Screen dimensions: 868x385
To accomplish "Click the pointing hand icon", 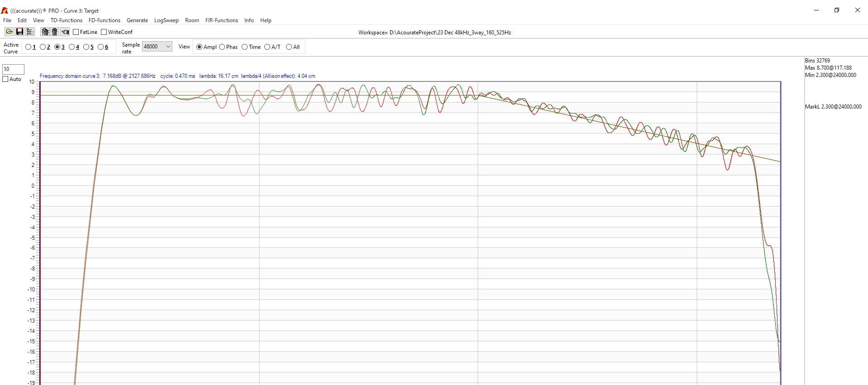I will (x=65, y=32).
